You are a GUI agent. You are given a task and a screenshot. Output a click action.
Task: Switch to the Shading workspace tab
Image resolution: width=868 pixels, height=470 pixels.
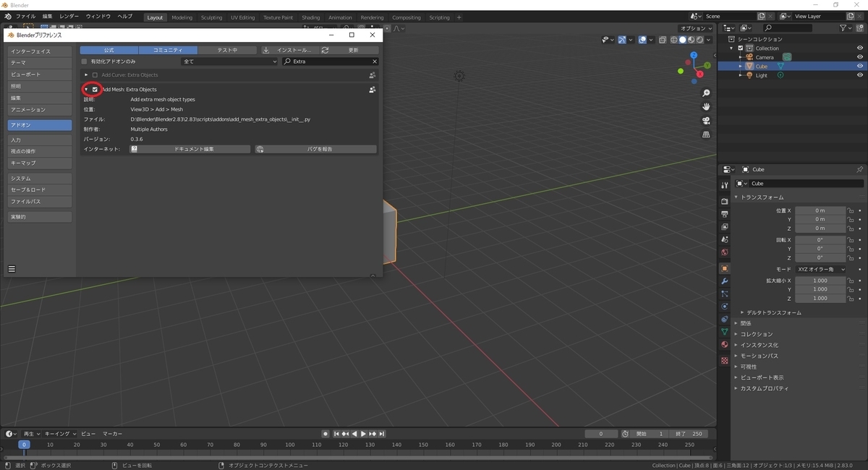coord(311,17)
